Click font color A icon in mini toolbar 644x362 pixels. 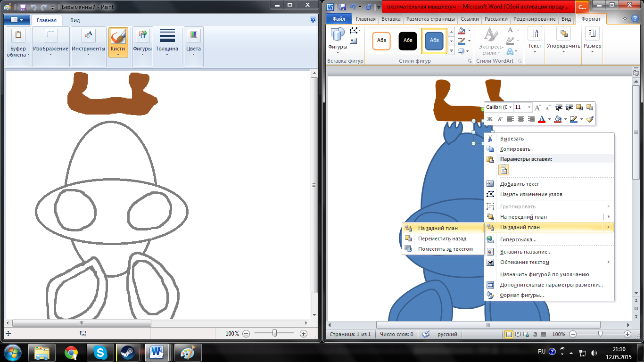(542, 119)
